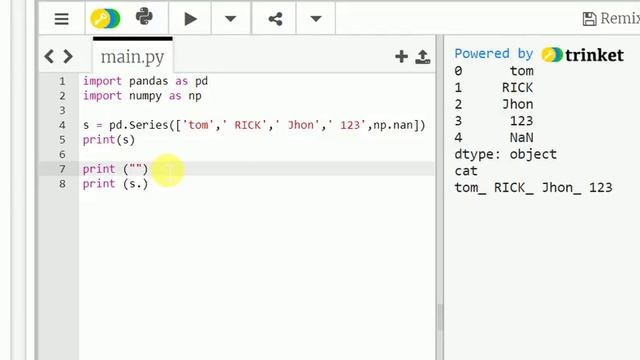Viewport: 640px width, 360px height.
Task: Add a new file with plus icon
Action: point(401,56)
